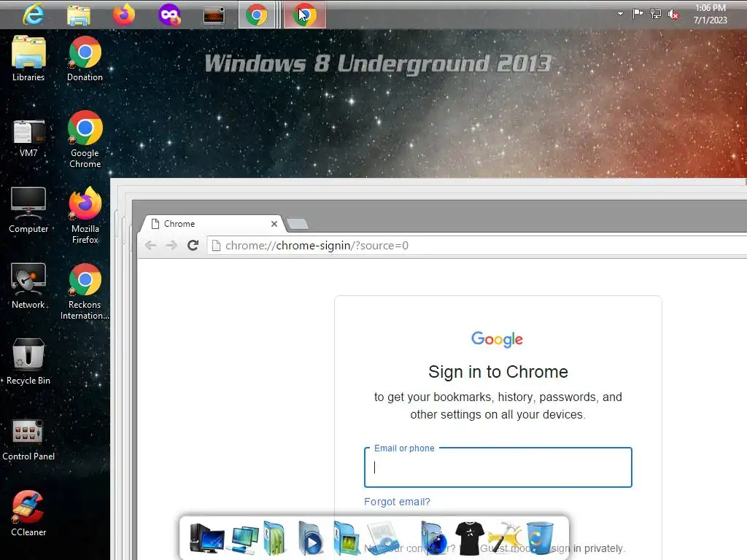Screen dimensions: 747x560
Task: Switch to first Chrome taskbar button
Action: (257, 15)
